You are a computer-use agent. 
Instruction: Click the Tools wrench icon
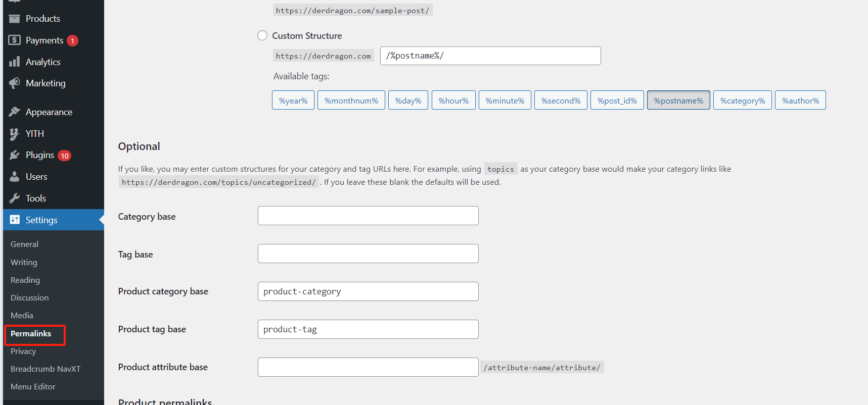[x=15, y=198]
